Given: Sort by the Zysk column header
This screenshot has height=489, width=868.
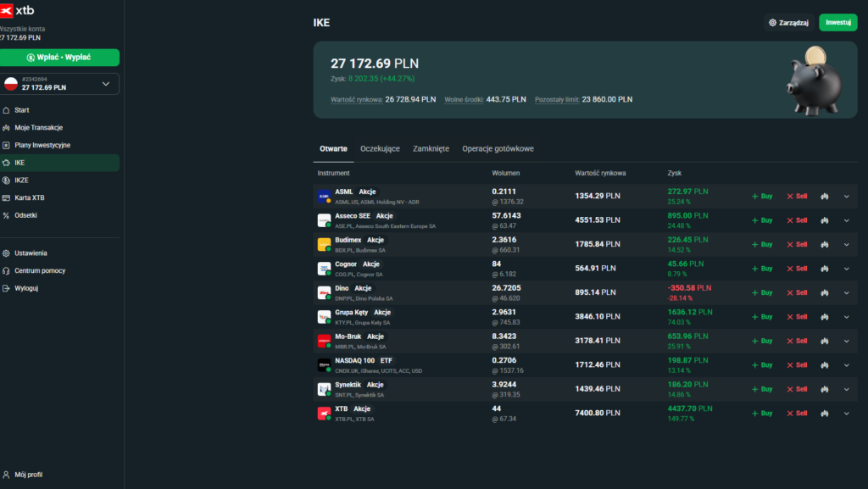Looking at the screenshot, I should (674, 173).
